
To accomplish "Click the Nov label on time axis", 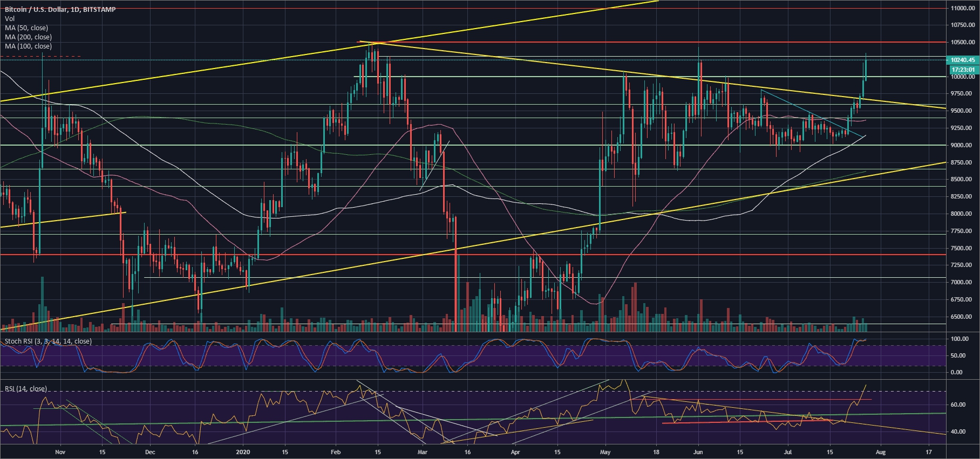I will 60,452.
